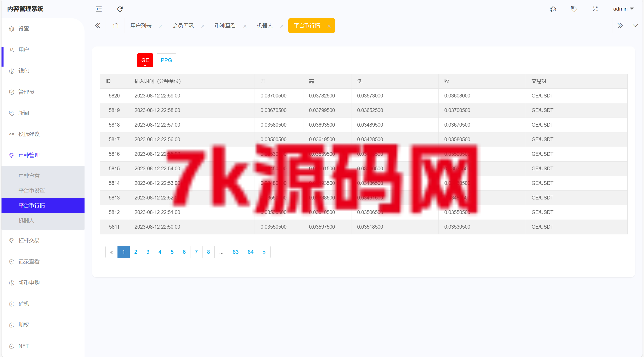Open 币种查看 submenu item
The width and height of the screenshot is (644, 357).
coord(43,175)
